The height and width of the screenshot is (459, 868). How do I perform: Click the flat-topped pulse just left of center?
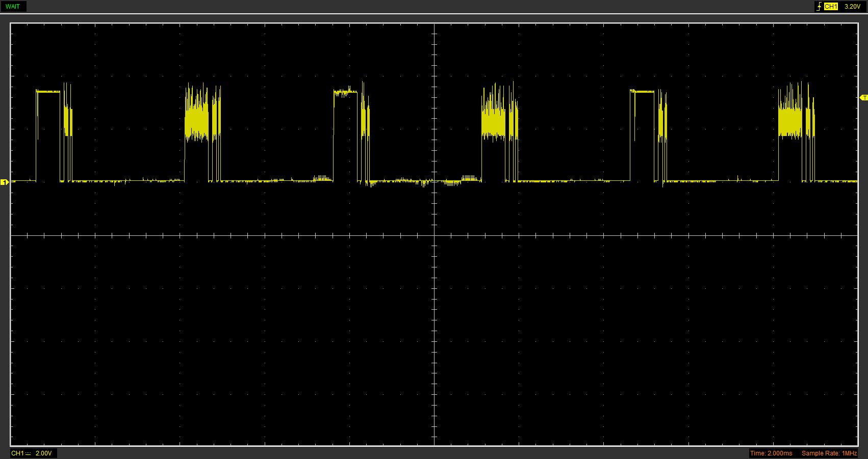345,93
